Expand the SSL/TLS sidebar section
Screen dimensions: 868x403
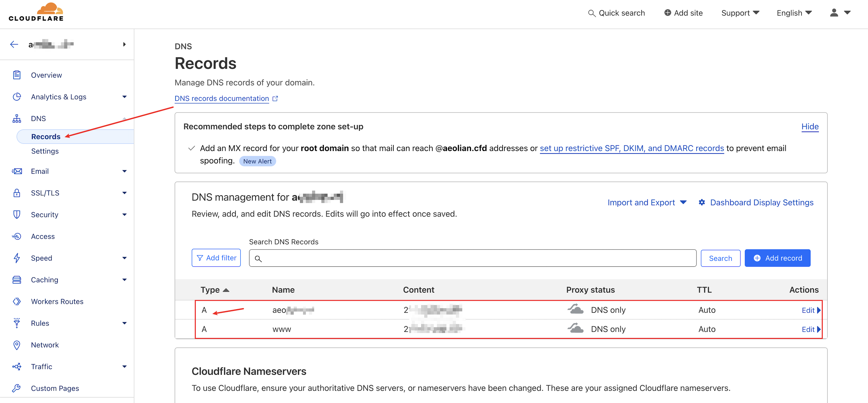(x=124, y=193)
